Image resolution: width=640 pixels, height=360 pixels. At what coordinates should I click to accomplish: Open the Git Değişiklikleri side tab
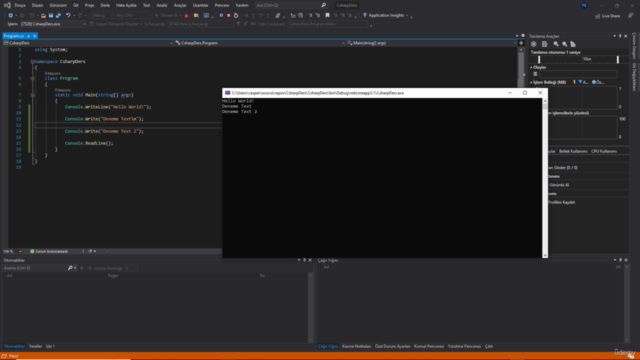[634, 77]
